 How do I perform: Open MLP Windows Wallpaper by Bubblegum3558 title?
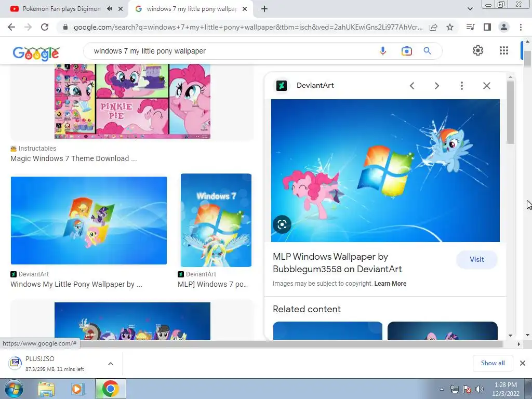(x=337, y=263)
